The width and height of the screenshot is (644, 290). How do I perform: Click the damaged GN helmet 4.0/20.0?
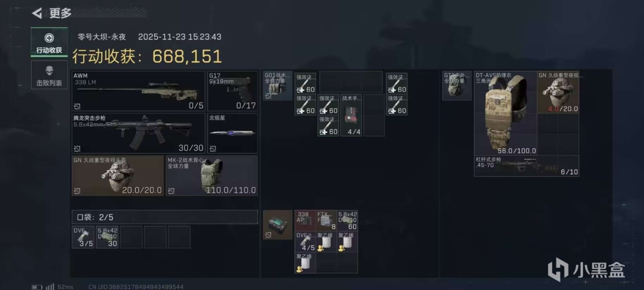coord(558,92)
